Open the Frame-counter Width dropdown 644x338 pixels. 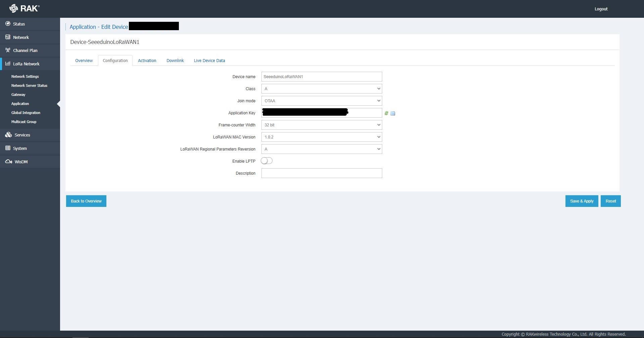pos(321,125)
